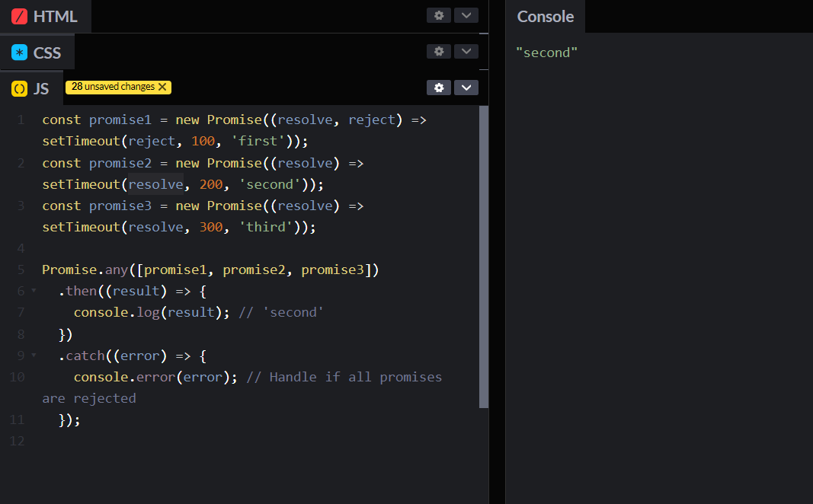The height and width of the screenshot is (504, 813).
Task: Expand the CSS panel dropdown chevron
Action: [x=466, y=51]
